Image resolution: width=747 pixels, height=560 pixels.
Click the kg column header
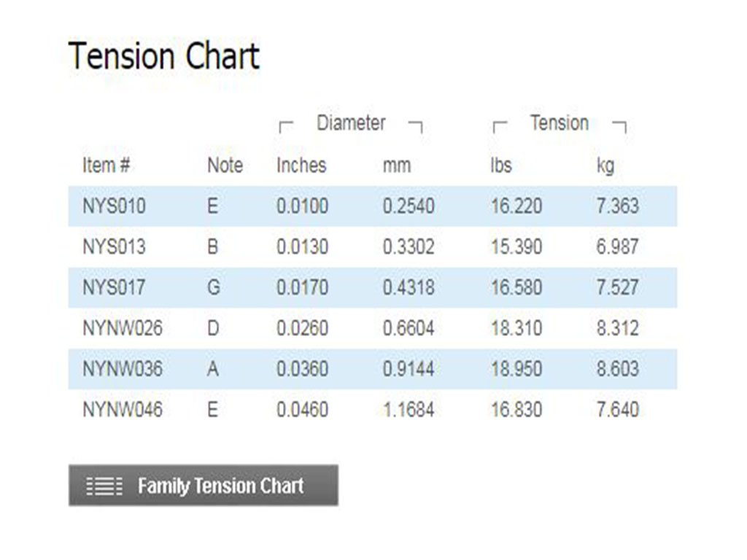(x=605, y=166)
